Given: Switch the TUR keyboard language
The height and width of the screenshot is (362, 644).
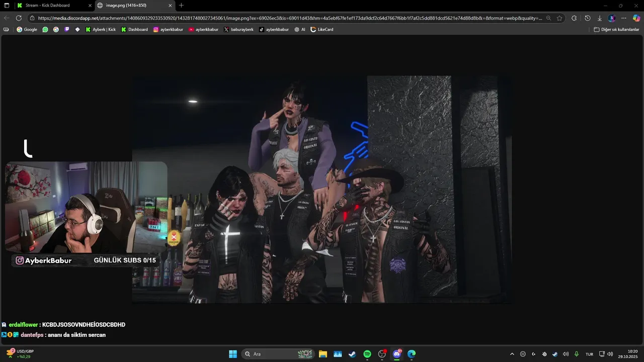Looking at the screenshot, I should pos(589,354).
